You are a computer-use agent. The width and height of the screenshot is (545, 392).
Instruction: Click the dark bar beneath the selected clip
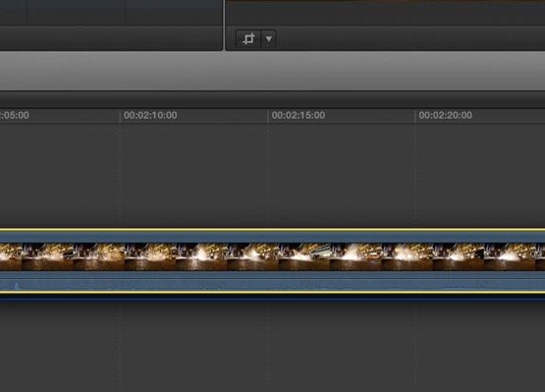273,298
